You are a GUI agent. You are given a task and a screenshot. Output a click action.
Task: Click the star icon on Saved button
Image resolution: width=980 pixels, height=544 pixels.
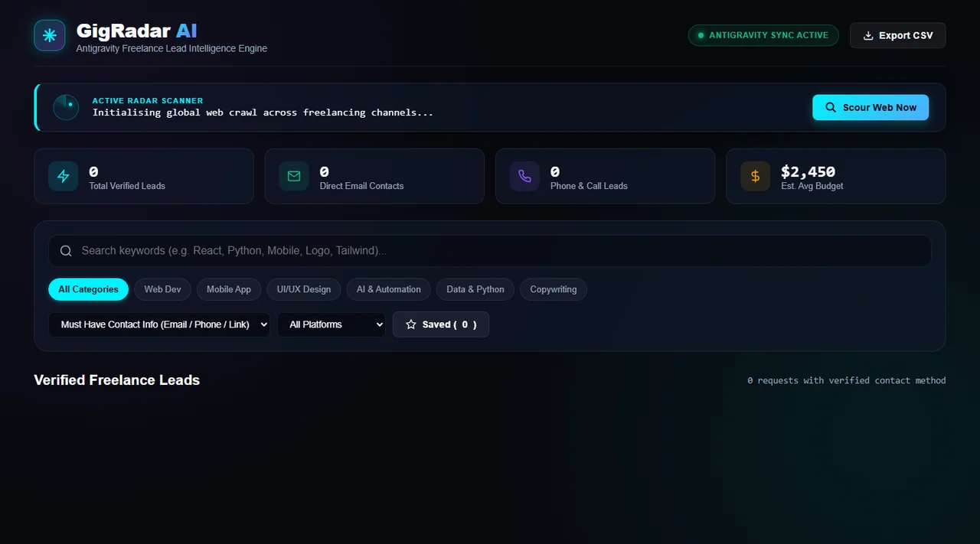tap(411, 324)
